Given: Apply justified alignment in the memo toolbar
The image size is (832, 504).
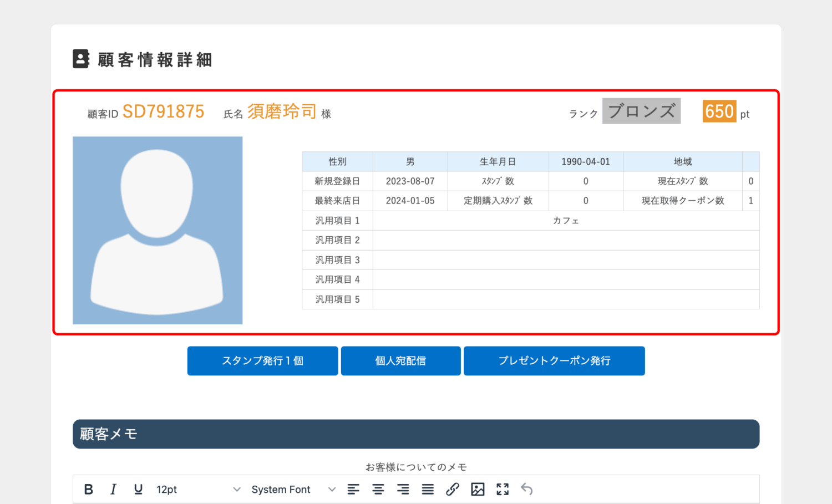Looking at the screenshot, I should 428,489.
